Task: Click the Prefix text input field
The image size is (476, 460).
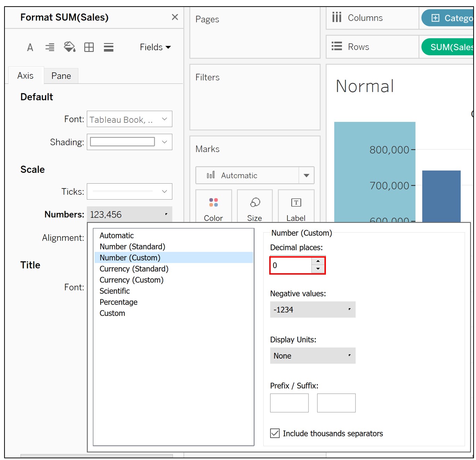Action: click(289, 403)
